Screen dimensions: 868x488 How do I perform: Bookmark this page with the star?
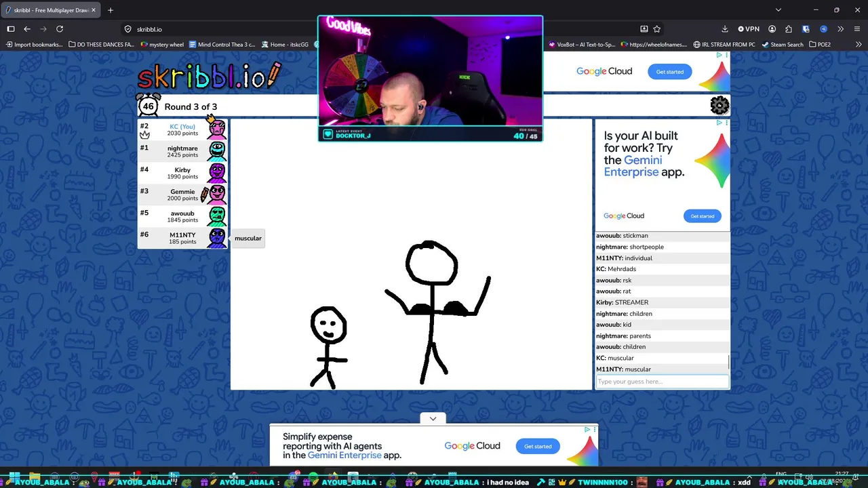[656, 29]
